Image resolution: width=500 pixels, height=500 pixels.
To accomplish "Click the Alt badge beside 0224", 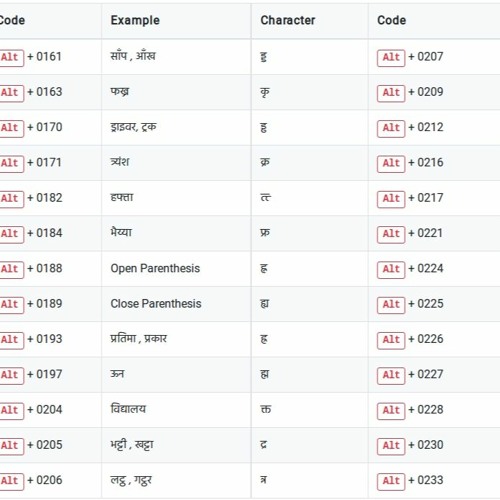I will [x=391, y=270].
